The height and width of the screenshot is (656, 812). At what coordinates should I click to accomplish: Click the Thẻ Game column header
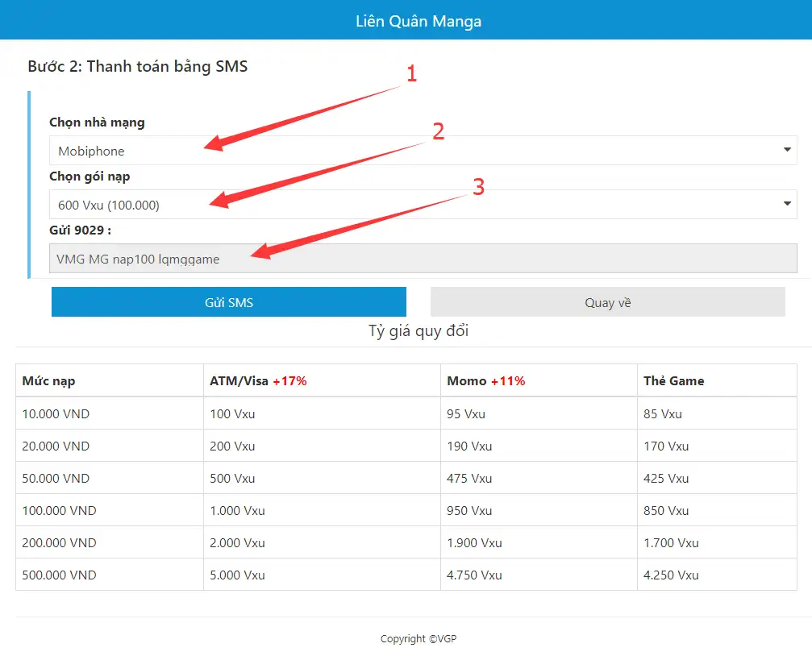pos(717,380)
